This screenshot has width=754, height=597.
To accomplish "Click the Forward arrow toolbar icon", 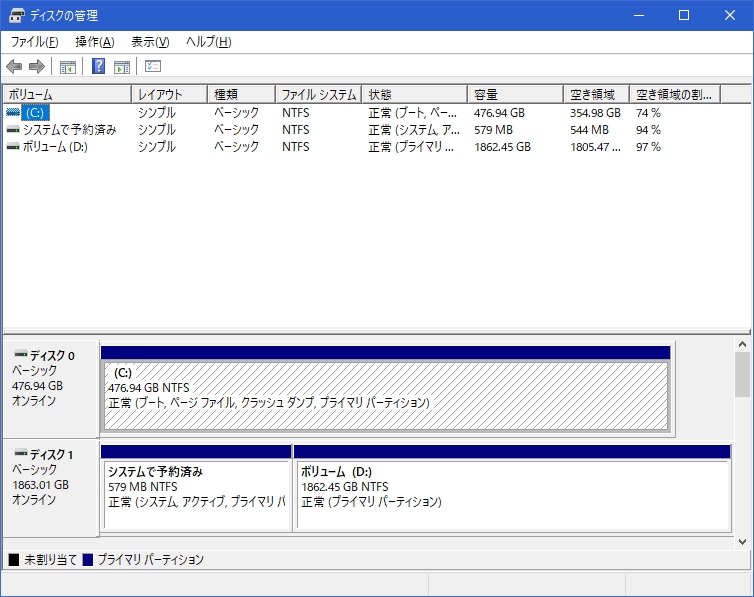I will [37, 66].
